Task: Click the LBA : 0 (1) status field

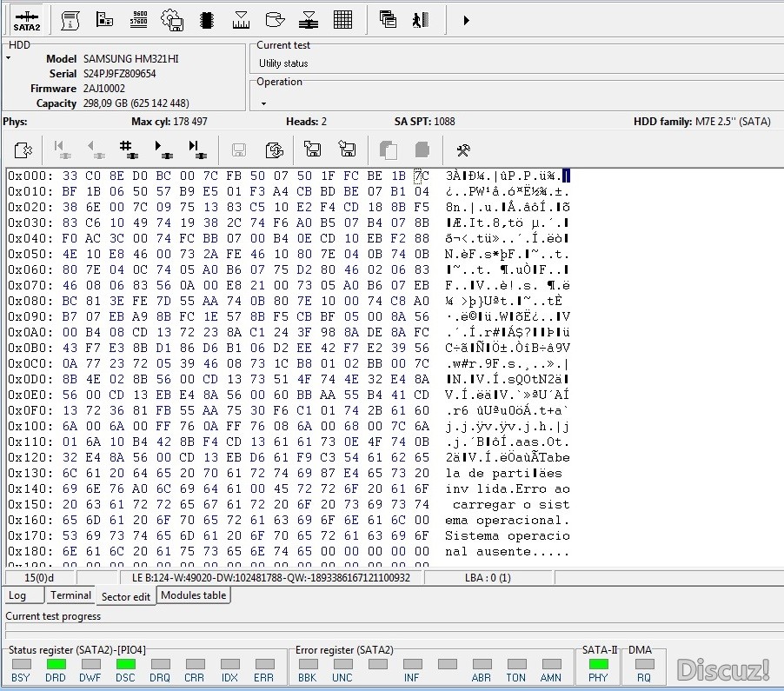Action: pos(488,578)
